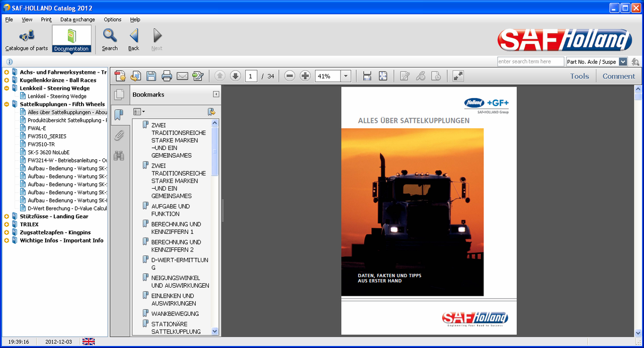Viewport: 644px width, 348px height.
Task: Expand Kugellenkkränze - Ball Races node
Action: 7,80
